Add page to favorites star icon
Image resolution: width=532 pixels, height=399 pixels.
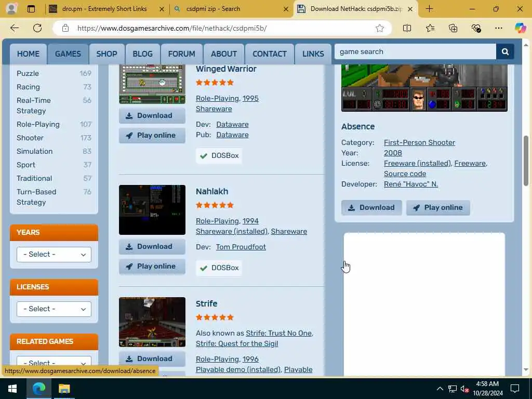point(380,28)
